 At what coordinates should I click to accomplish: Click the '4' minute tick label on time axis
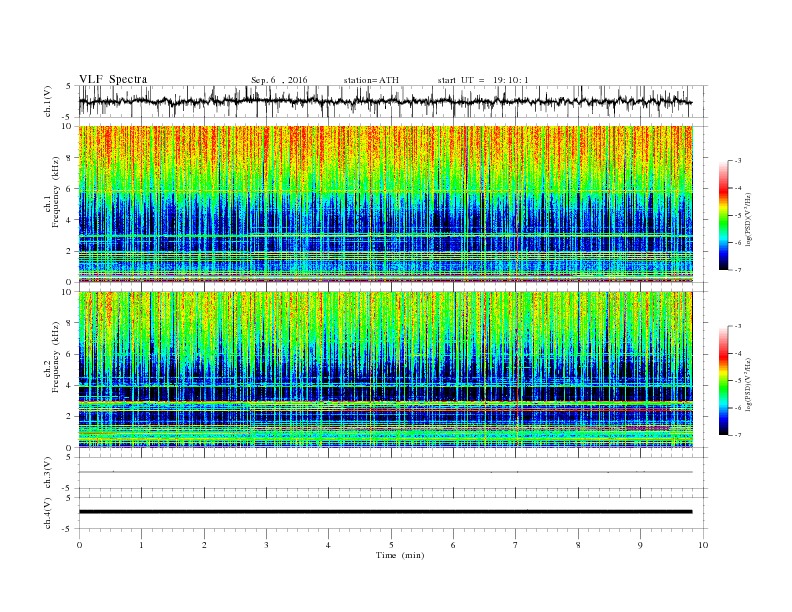pos(329,545)
